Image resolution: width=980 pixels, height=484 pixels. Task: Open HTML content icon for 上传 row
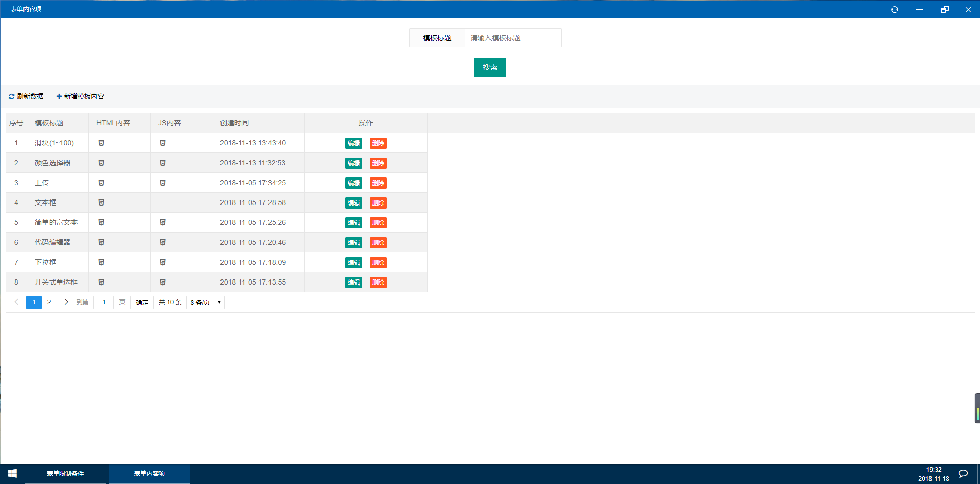point(101,183)
